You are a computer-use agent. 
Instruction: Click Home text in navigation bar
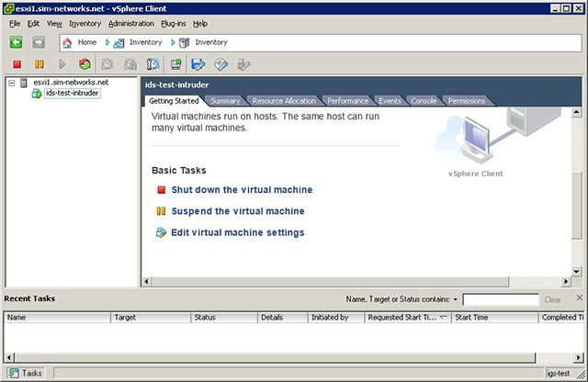click(87, 42)
